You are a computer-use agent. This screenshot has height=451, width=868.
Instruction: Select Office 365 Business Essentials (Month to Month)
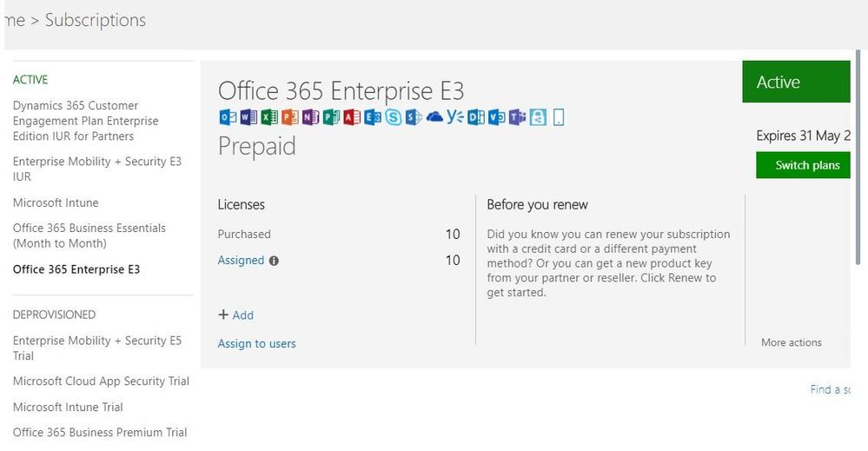(89, 235)
